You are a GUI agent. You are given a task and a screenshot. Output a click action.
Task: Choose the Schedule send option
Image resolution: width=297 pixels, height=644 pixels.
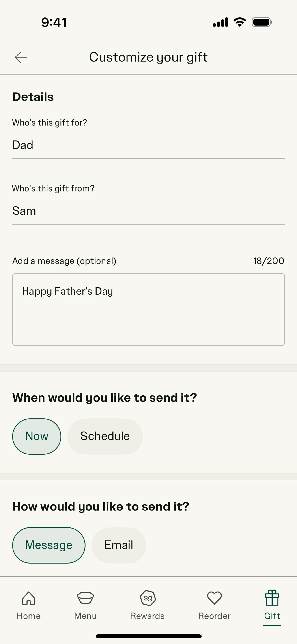[x=105, y=436]
